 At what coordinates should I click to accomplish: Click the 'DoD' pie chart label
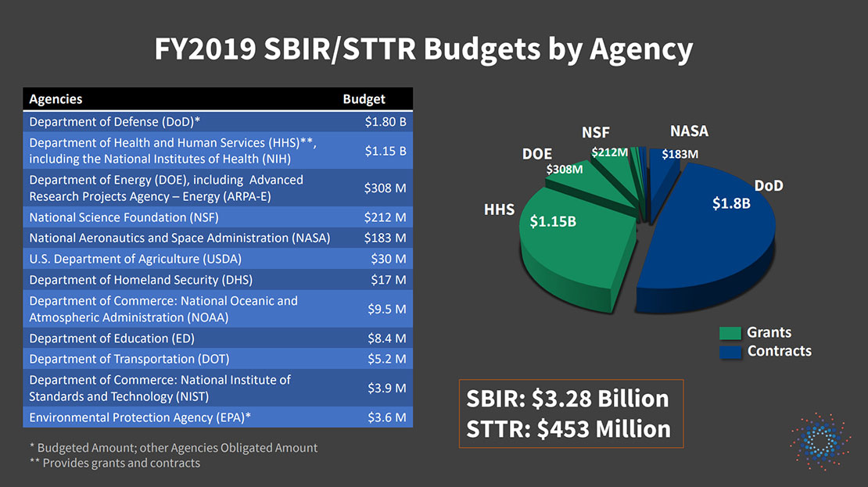[769, 186]
